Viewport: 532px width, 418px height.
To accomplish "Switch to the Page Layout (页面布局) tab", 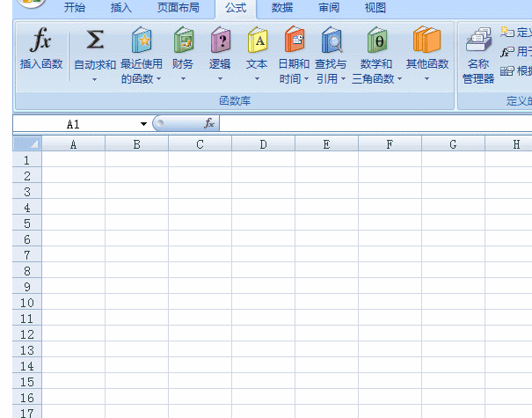I will [179, 7].
